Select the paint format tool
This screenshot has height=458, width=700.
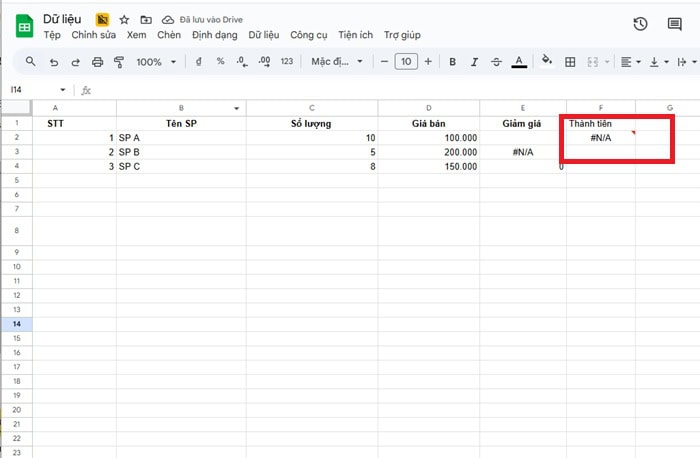pos(119,62)
